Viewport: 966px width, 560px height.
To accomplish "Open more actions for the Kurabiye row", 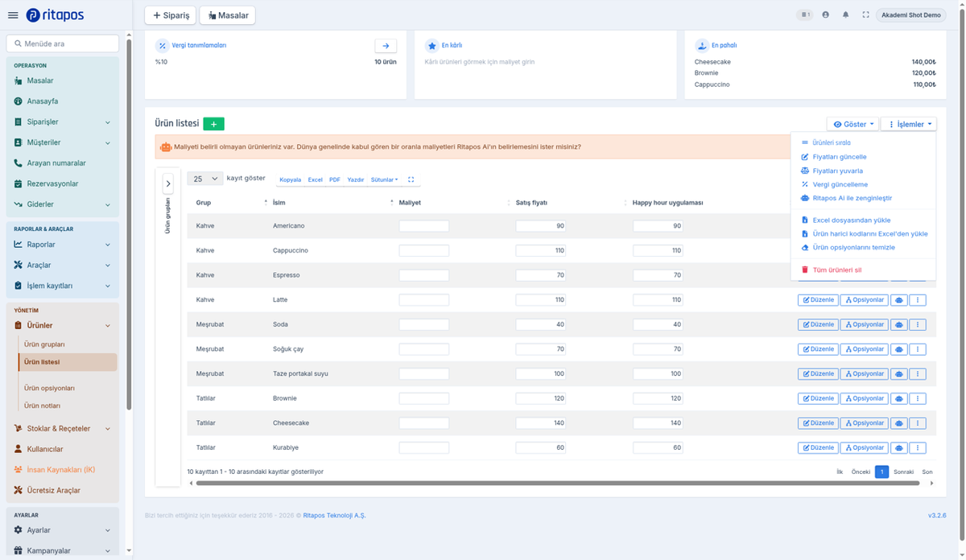I will 918,447.
